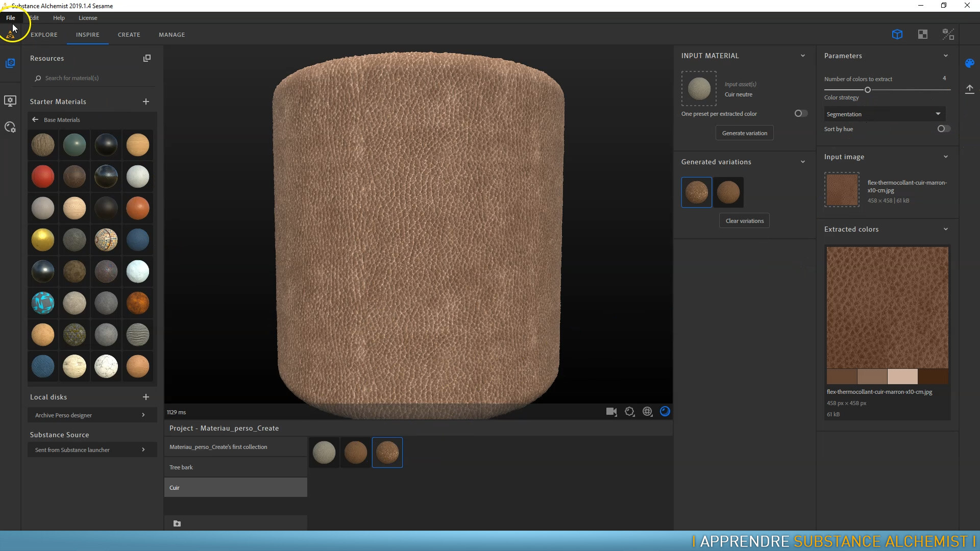Switch to 2D view icon
Image resolution: width=980 pixels, height=551 pixels.
pyautogui.click(x=923, y=34)
